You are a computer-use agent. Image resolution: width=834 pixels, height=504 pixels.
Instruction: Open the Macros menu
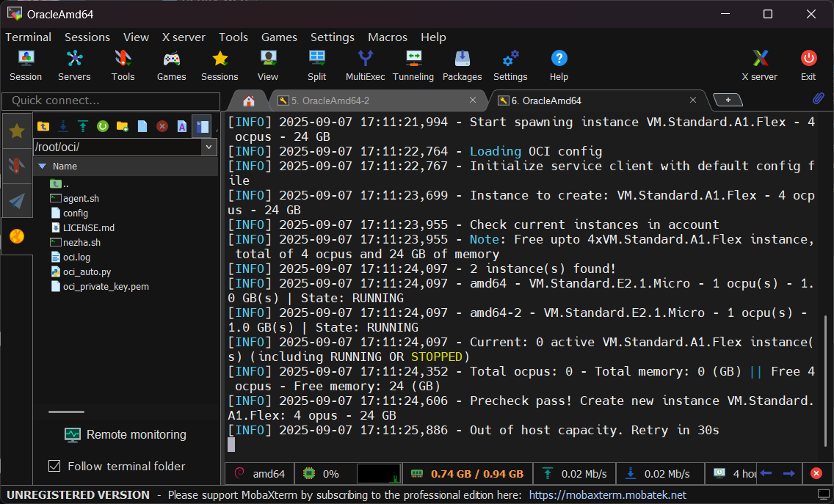point(387,37)
